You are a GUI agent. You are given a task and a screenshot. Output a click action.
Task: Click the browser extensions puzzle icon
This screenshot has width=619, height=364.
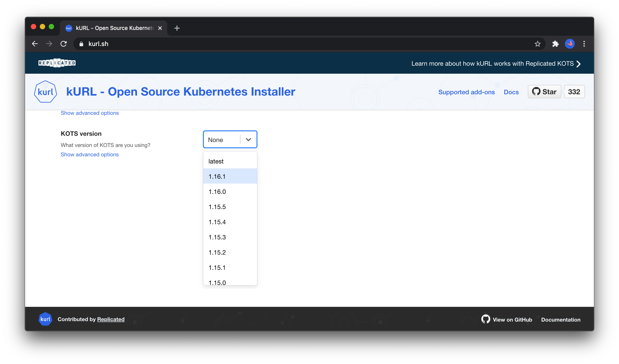click(555, 44)
